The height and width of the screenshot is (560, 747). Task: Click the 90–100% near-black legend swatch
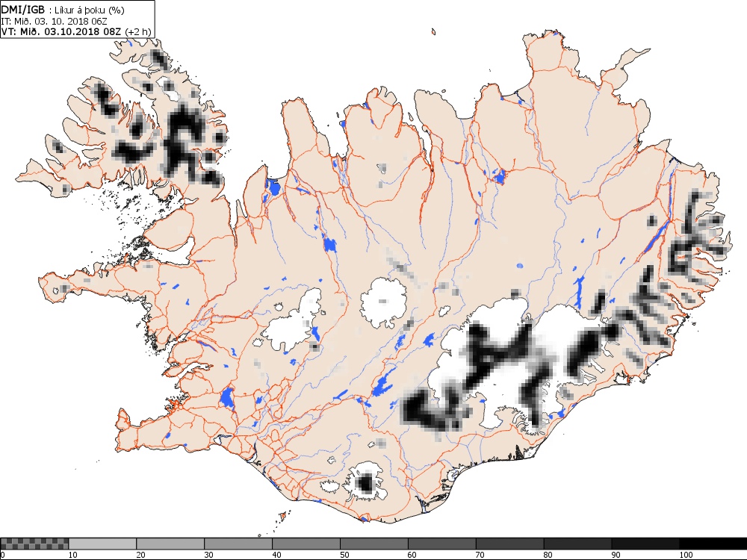click(645, 544)
